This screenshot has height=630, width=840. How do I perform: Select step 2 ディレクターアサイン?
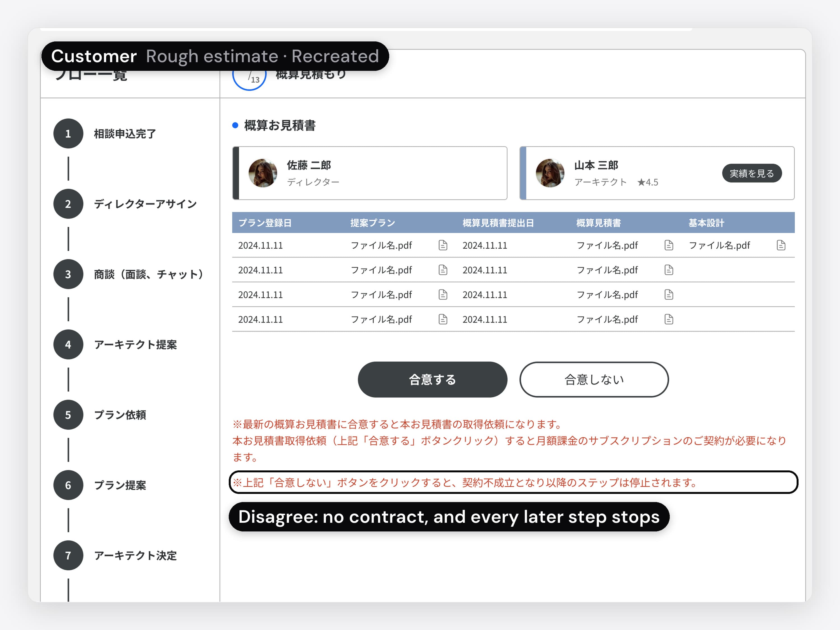125,204
